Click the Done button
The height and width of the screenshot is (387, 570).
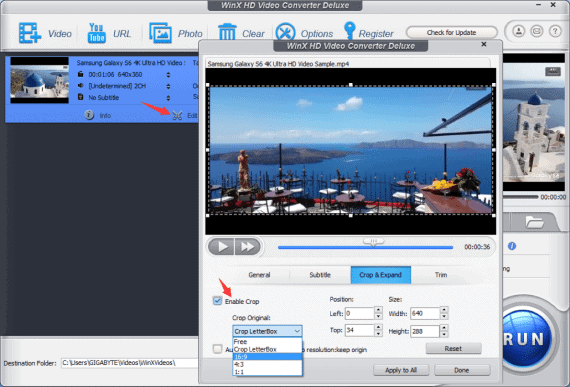coord(462,370)
